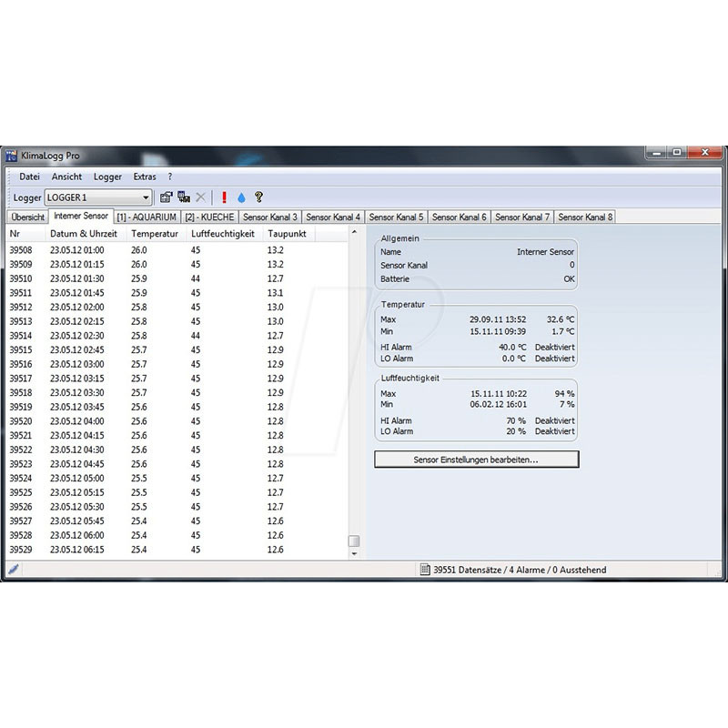Switch to the Sensor Kanal 8 tab

click(585, 217)
